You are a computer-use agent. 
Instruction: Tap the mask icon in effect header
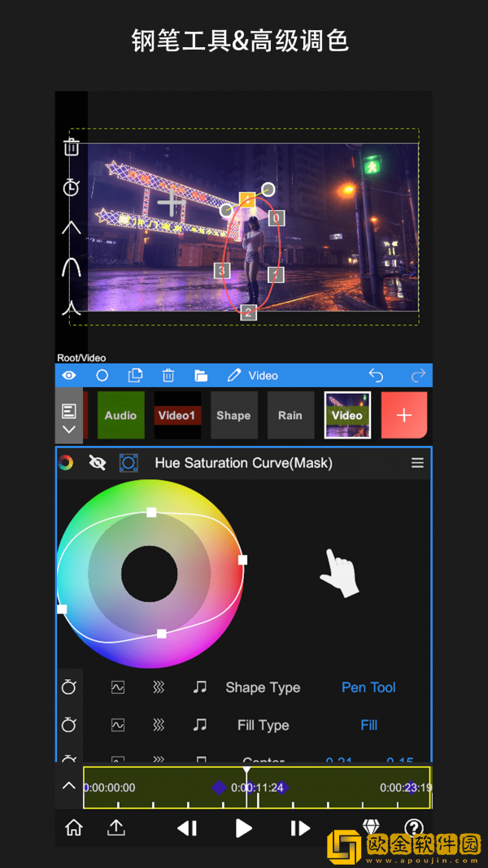[x=129, y=463]
